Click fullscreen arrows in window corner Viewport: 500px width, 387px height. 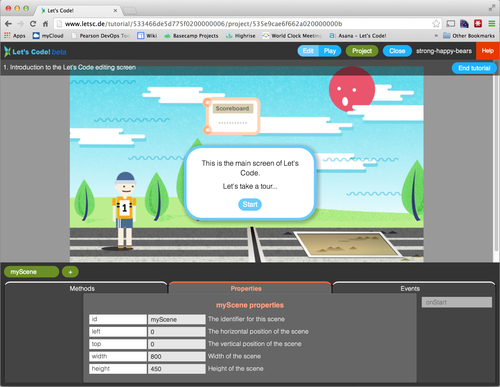[492, 8]
